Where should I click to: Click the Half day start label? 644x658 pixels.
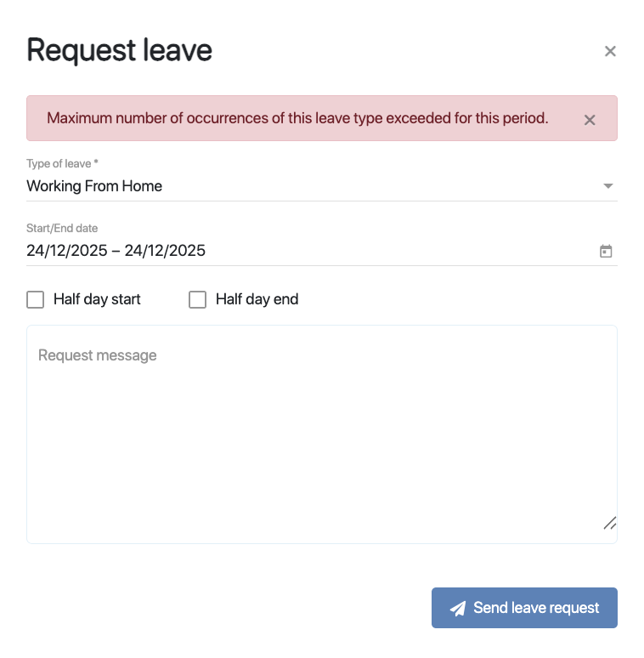click(x=97, y=299)
